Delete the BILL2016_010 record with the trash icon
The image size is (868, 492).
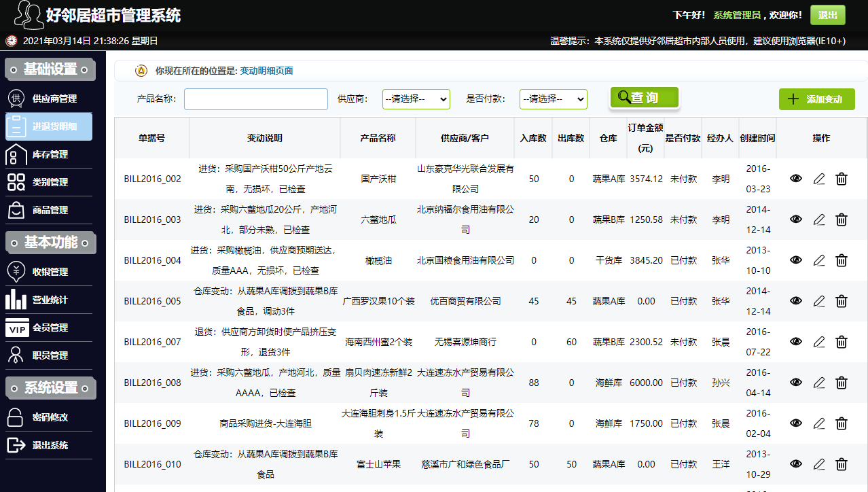click(x=842, y=464)
